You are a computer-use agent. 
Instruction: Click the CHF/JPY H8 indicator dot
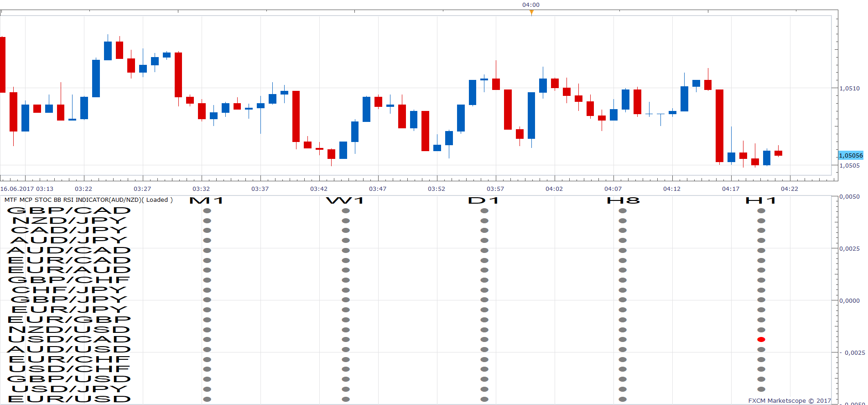coord(623,290)
